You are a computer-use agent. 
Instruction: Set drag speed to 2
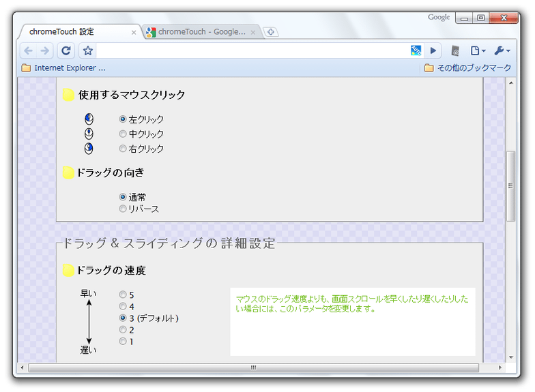tap(123, 329)
